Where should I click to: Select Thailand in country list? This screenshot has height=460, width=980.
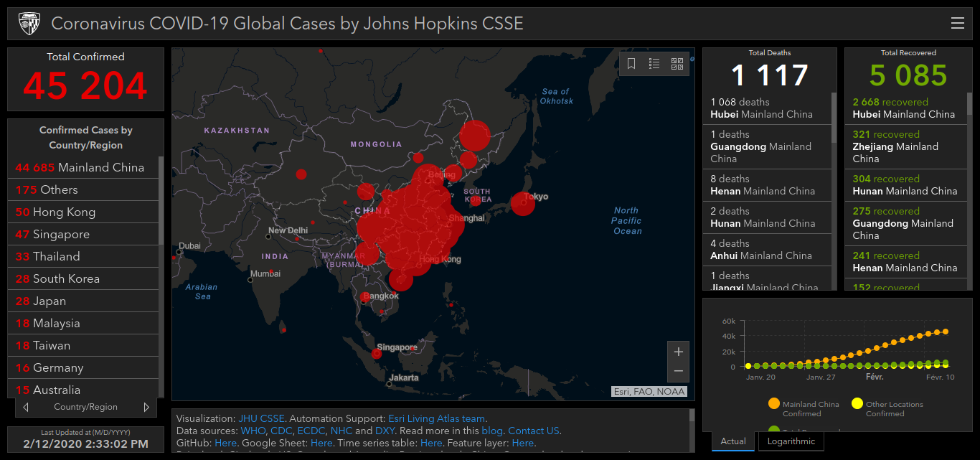tap(83, 256)
